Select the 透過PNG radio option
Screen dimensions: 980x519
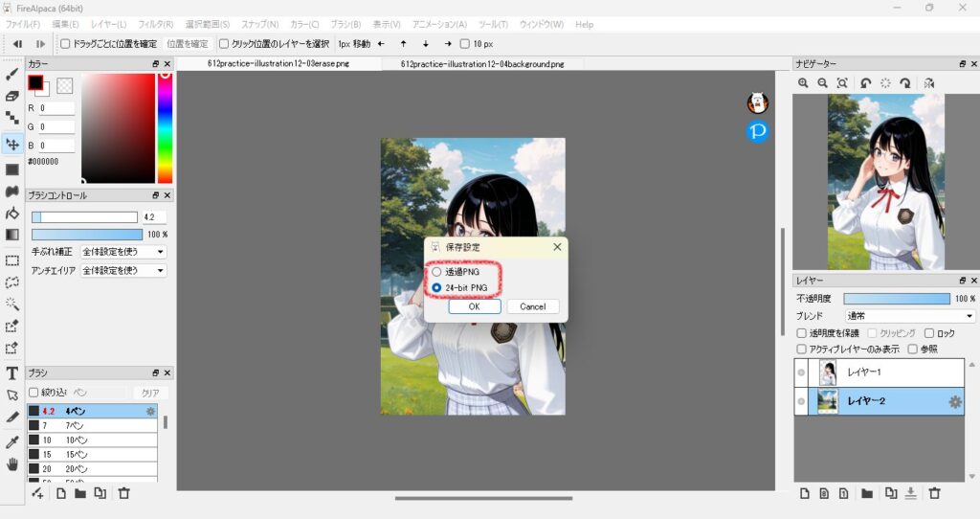436,272
